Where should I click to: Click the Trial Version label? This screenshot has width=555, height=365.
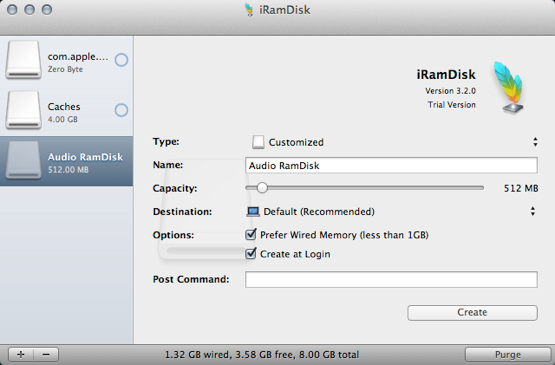pyautogui.click(x=452, y=105)
